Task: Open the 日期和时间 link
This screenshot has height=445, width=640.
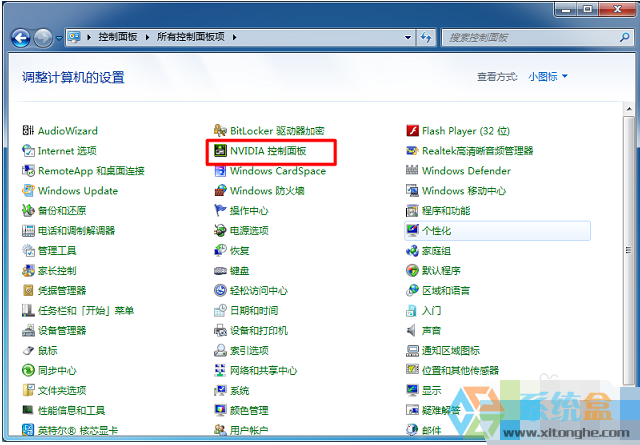Action: [254, 311]
